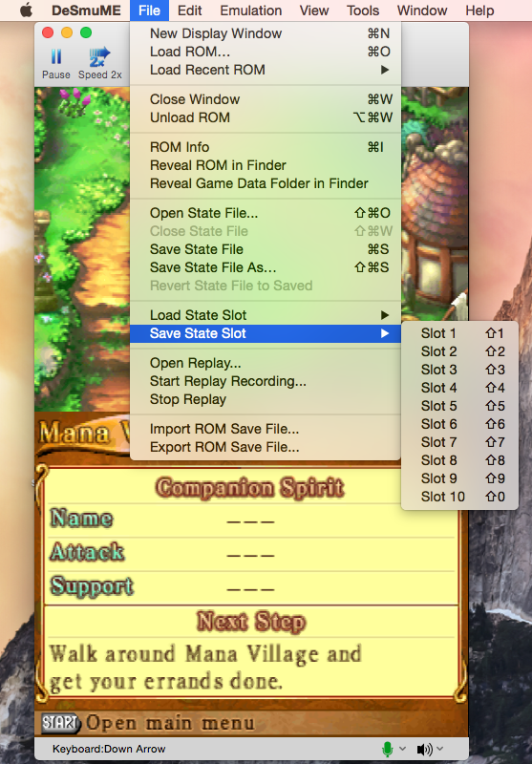Tap the Walk around Mana Village text

205,668
